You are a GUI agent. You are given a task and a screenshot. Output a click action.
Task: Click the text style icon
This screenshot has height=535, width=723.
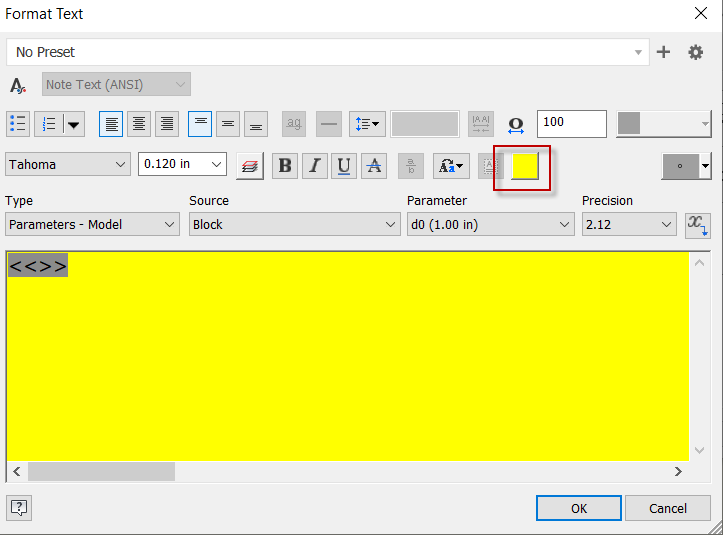point(18,85)
